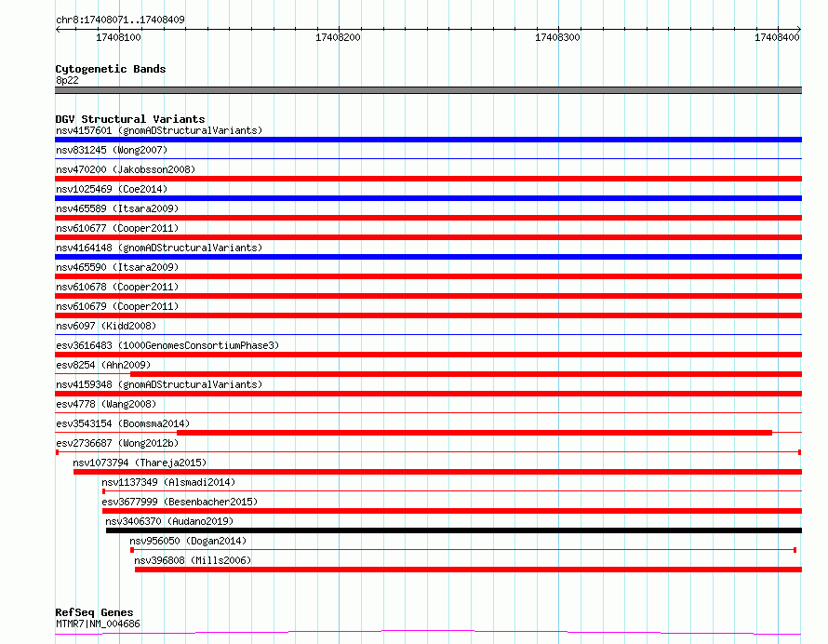Viewport: 828px width, 644px height.
Task: Click the 17408200 ruler position label
Action: 338,37
